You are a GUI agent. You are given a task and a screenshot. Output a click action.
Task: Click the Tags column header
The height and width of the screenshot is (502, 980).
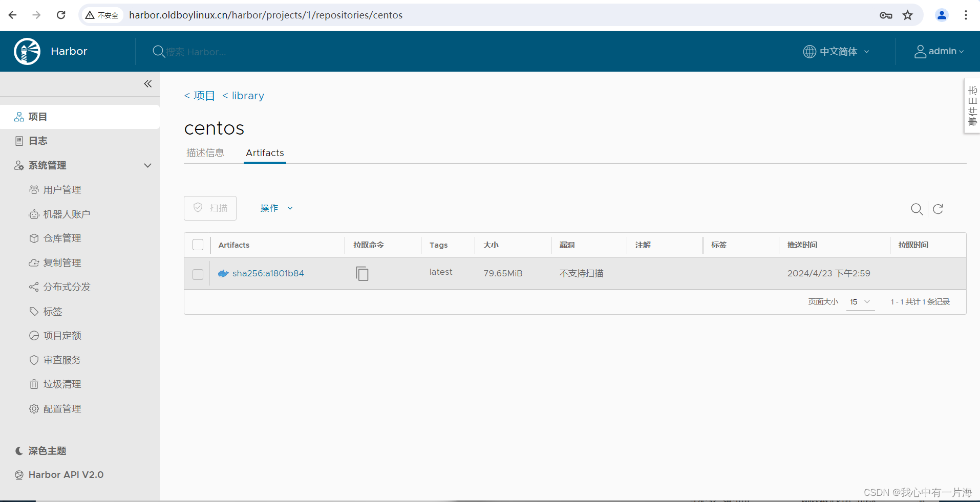tap(439, 245)
